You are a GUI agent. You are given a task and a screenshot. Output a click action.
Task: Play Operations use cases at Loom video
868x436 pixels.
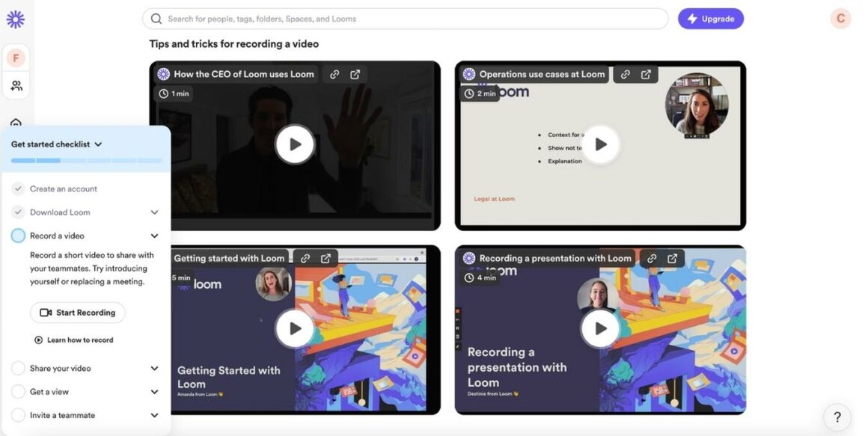600,144
